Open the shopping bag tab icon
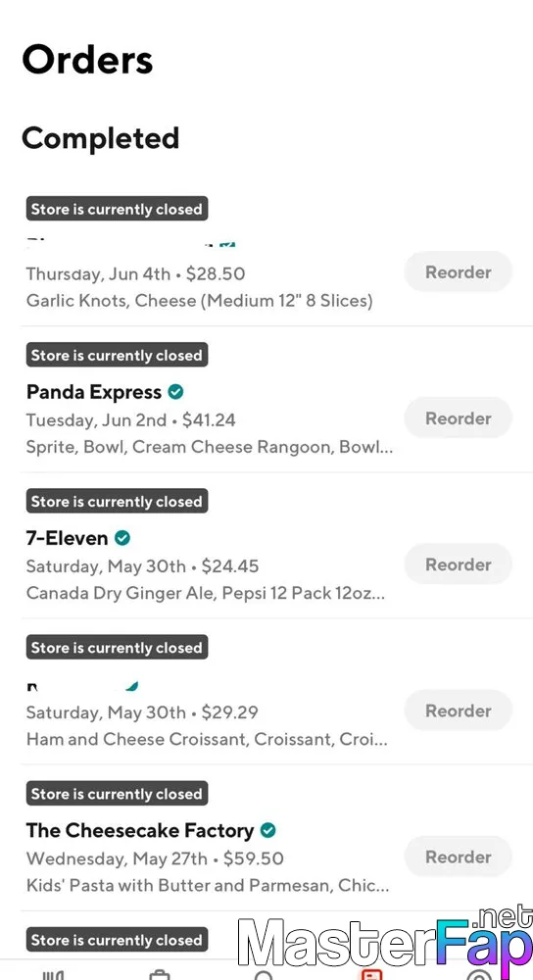533x980 pixels. pyautogui.click(x=160, y=975)
